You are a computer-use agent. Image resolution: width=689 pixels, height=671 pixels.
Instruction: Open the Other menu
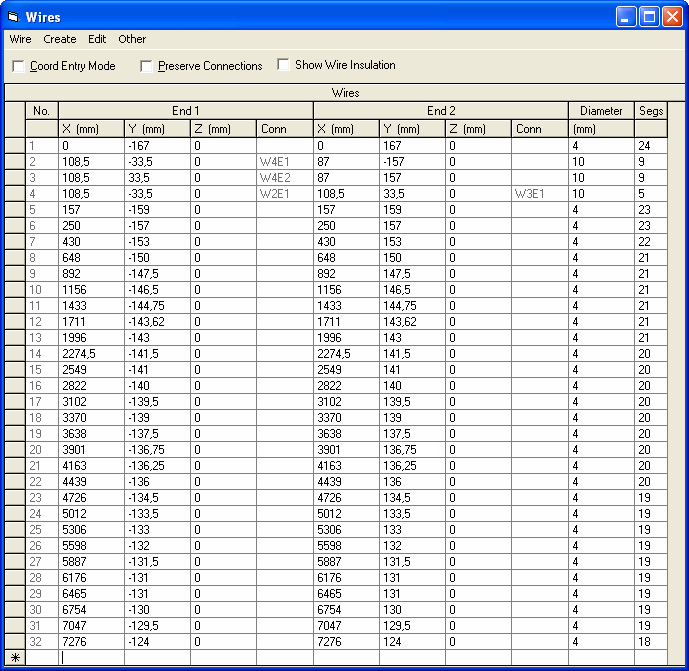pos(132,39)
